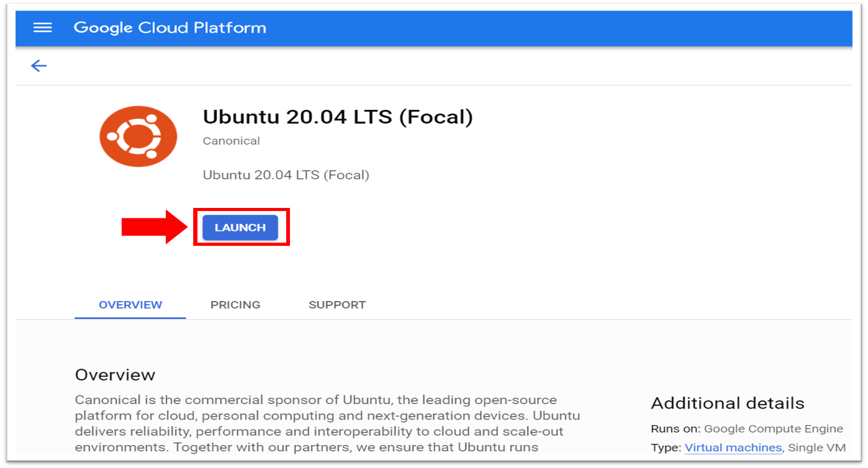Click the Overview section heading
Viewport: 868px width, 468px height.
point(115,375)
